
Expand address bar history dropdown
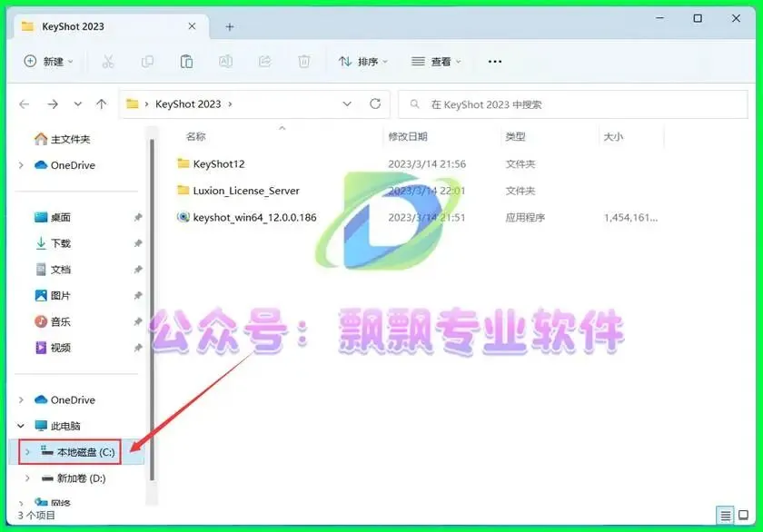(347, 104)
